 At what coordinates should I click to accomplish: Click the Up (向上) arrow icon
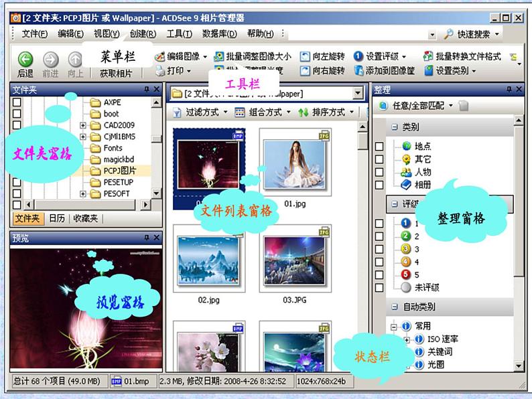click(x=75, y=60)
